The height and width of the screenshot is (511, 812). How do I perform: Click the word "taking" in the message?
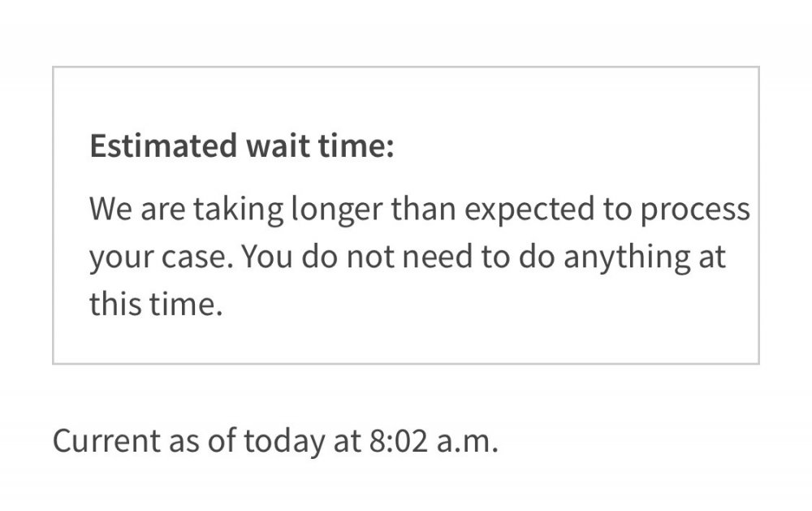(x=238, y=211)
